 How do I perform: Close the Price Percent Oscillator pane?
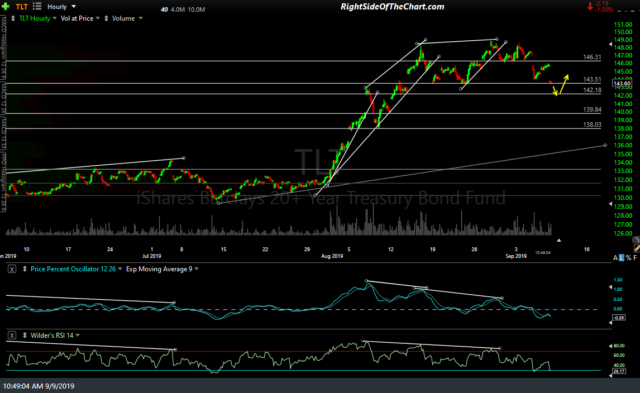(x=12, y=269)
